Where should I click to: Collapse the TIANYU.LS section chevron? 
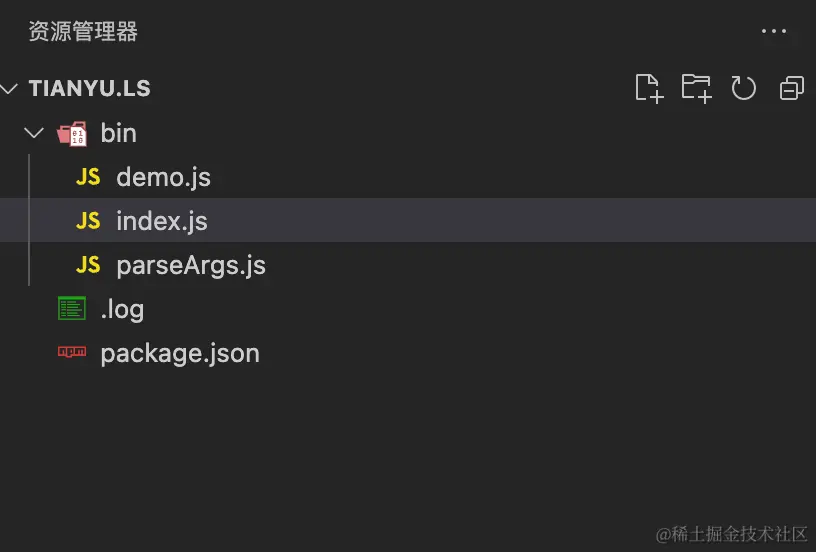10,88
